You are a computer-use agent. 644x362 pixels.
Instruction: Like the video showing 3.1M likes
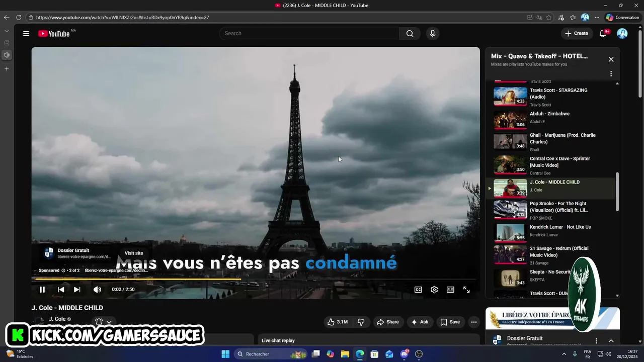[338, 322]
